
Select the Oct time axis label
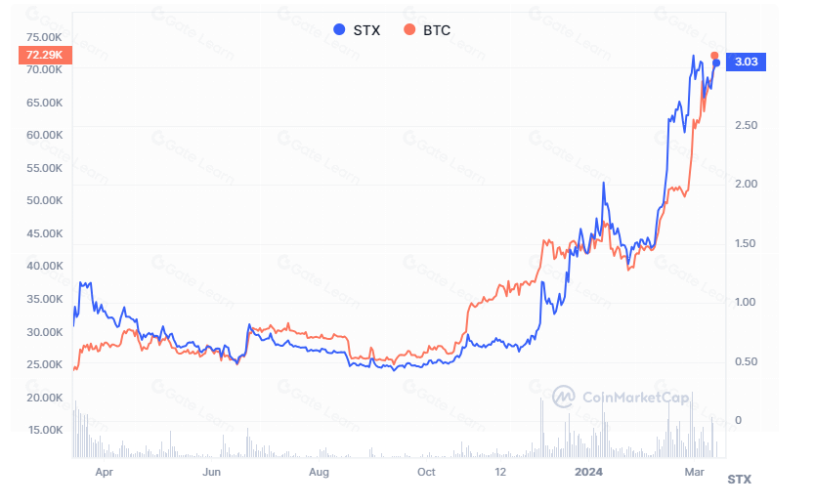click(x=425, y=472)
